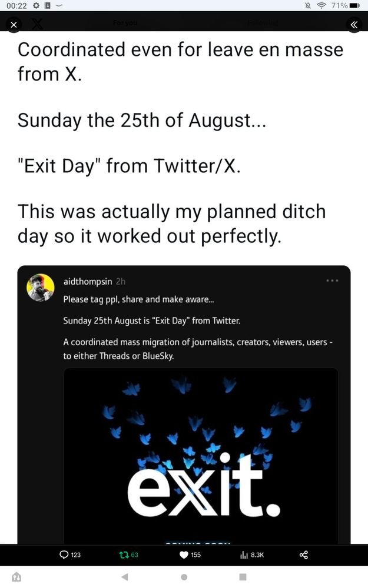The image size is (368, 588).
Task: Open aidthompsin's profile picture
Action: [41, 287]
